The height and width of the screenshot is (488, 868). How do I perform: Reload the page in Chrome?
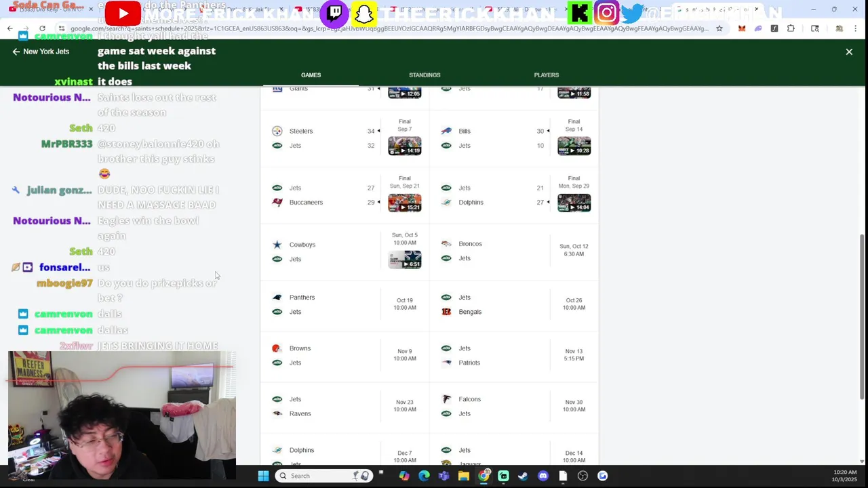tap(42, 28)
